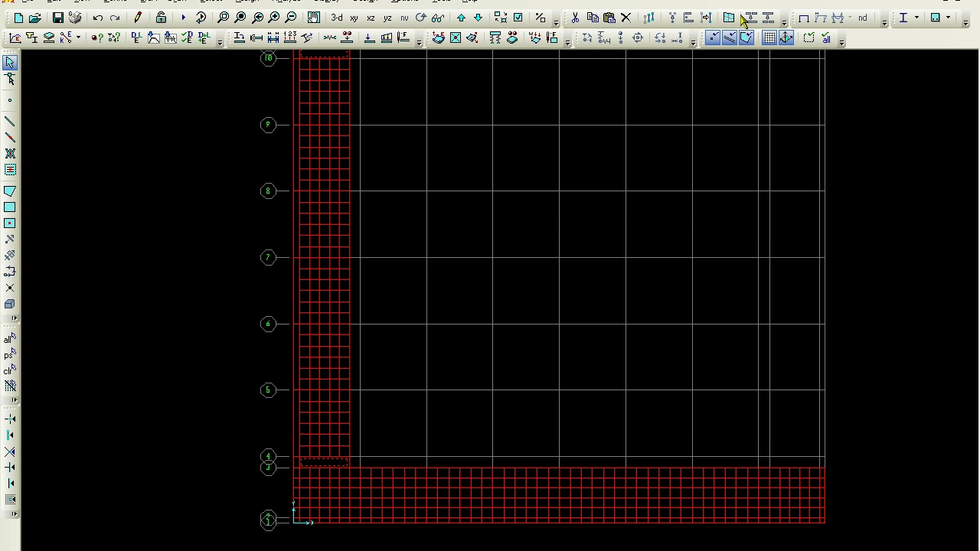Click the nd toolbar button
This screenshot has height=551, width=980.
862,18
